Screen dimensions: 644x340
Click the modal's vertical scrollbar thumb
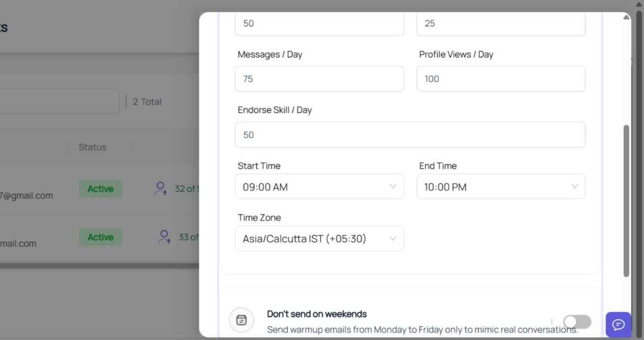(626, 201)
